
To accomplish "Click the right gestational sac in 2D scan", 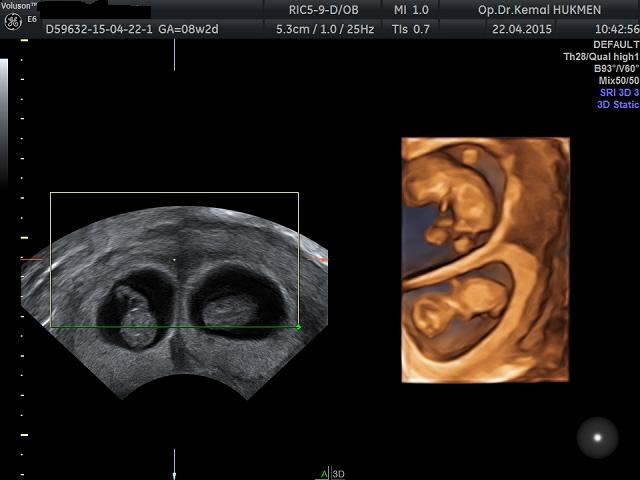I will tap(240, 303).
